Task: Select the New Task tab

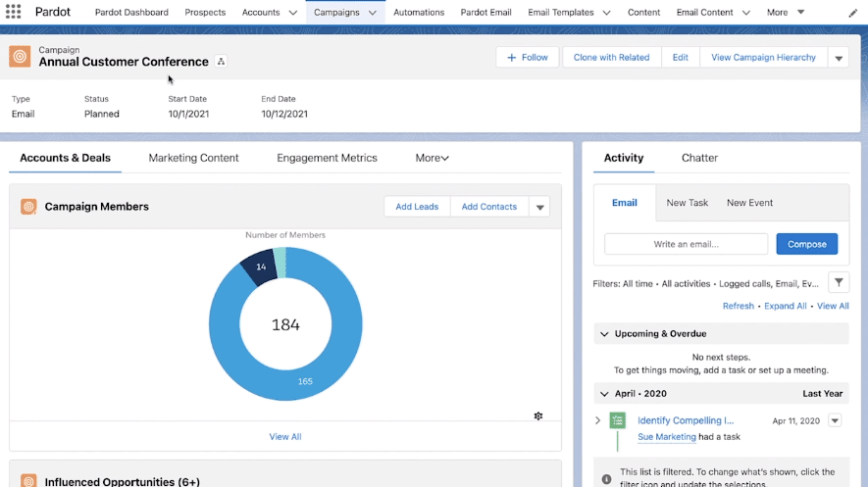Action: pyautogui.click(x=687, y=202)
